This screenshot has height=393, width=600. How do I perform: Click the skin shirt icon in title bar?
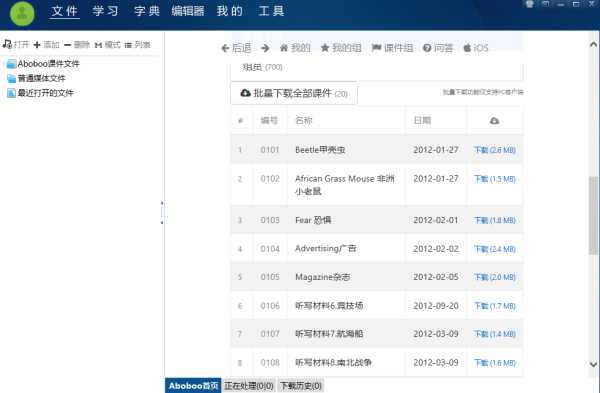coord(530,4)
